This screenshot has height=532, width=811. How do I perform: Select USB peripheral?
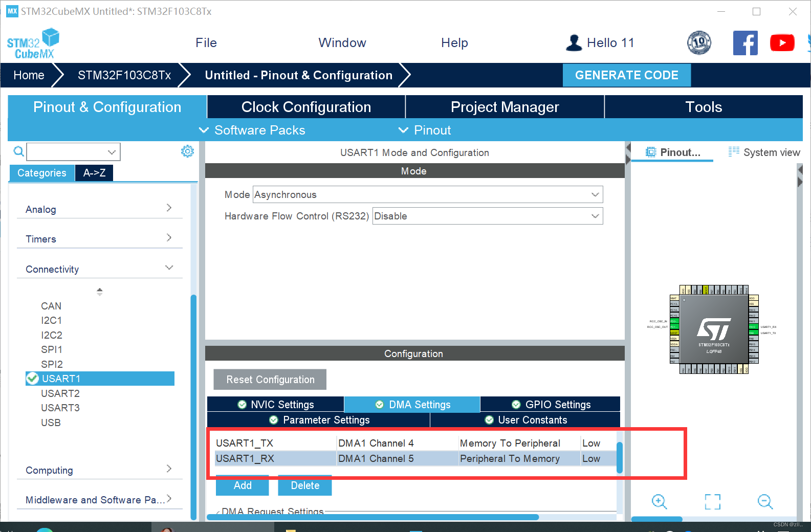tap(51, 423)
